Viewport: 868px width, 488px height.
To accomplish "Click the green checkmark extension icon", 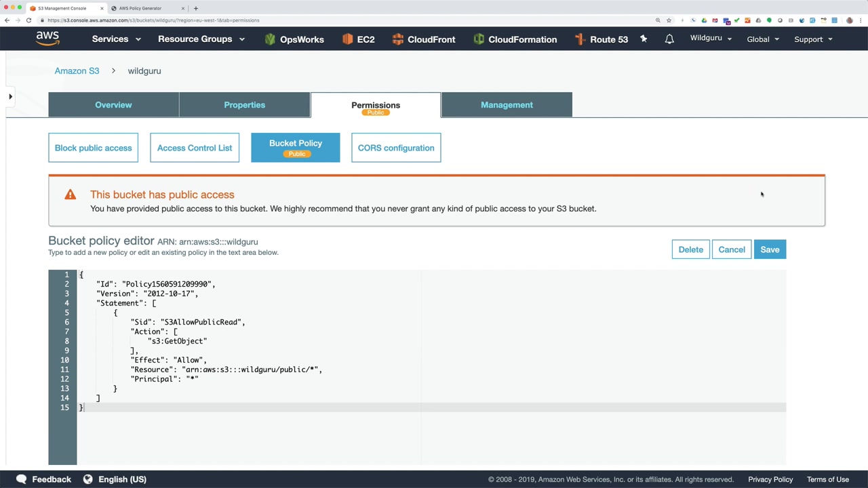I will pyautogui.click(x=736, y=20).
